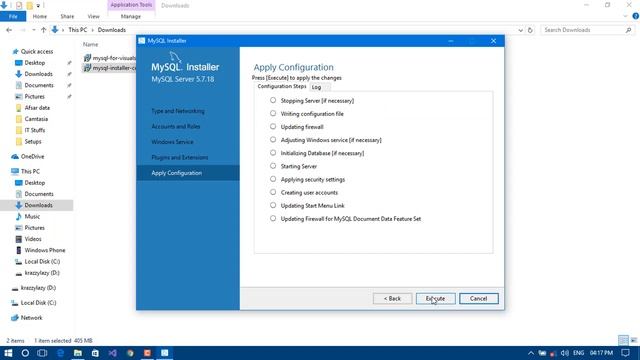
Task: Open the Windows Start menu
Action: pos(8,353)
